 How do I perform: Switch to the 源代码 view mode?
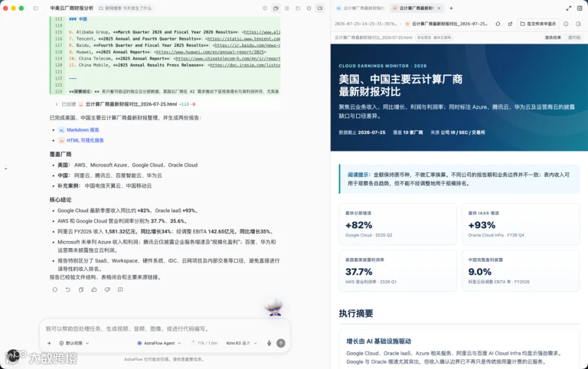[x=574, y=37]
